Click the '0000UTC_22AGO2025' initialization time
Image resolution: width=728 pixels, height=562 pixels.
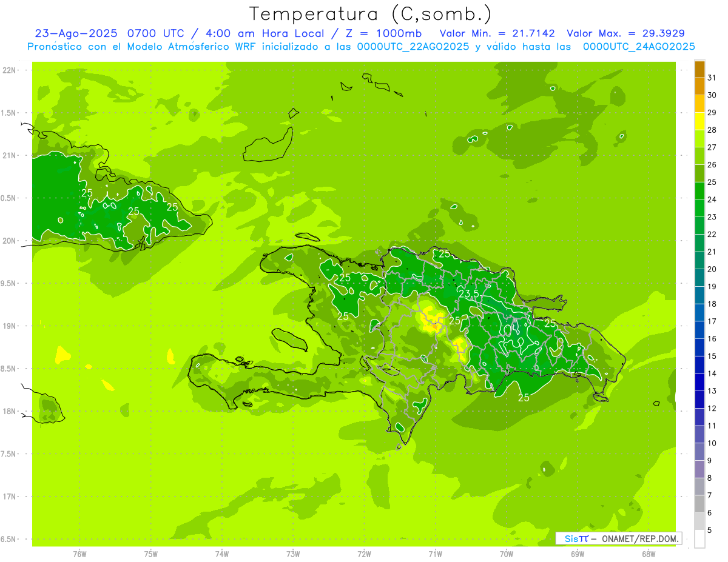[x=413, y=47]
